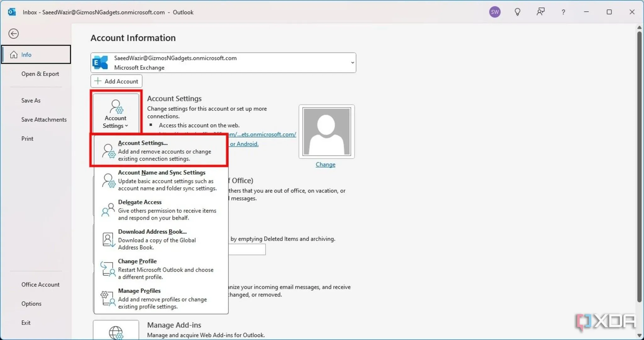Click the Info home icon in sidebar
The image size is (644, 340).
[14, 54]
